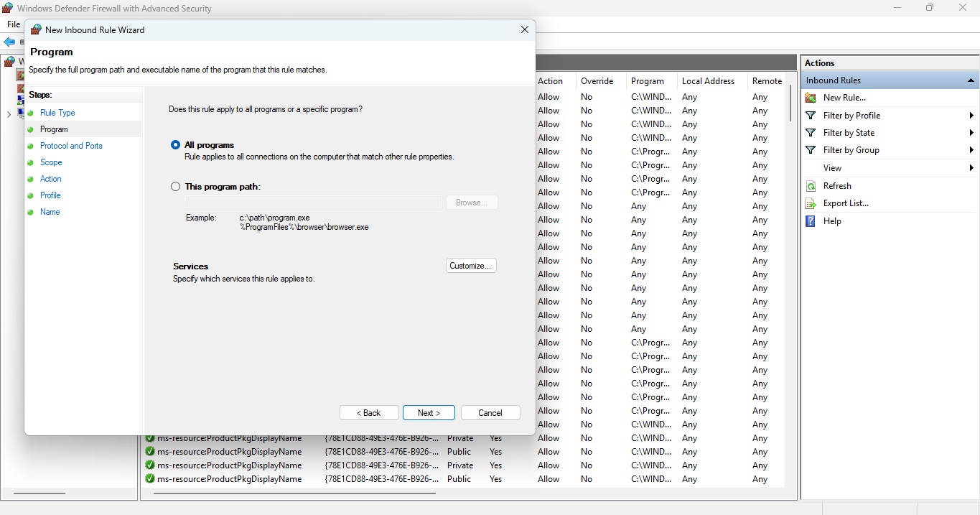Click the Next button in the wizard
The width and height of the screenshot is (980, 515).
(x=429, y=413)
